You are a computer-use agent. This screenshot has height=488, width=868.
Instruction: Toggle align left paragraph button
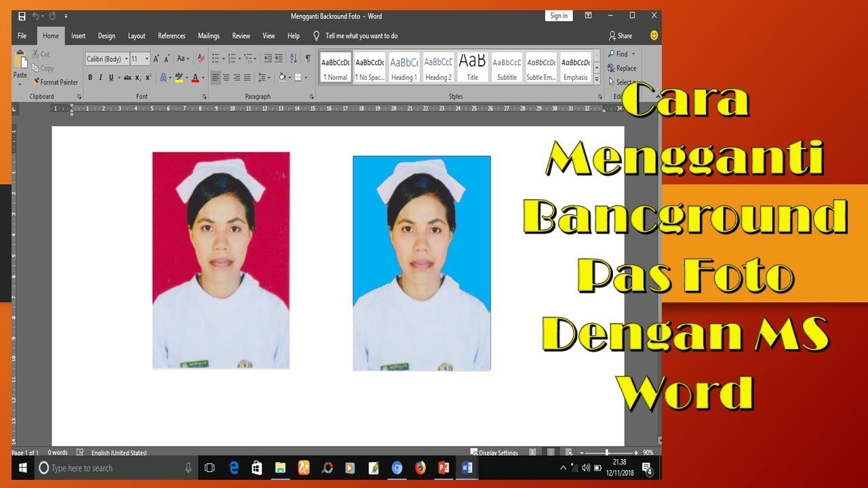(x=216, y=78)
